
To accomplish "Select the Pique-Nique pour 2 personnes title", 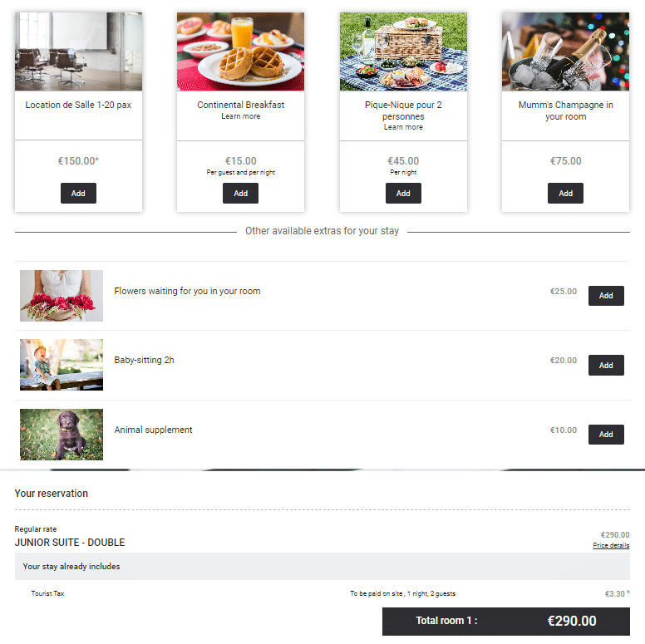I will click(x=403, y=111).
